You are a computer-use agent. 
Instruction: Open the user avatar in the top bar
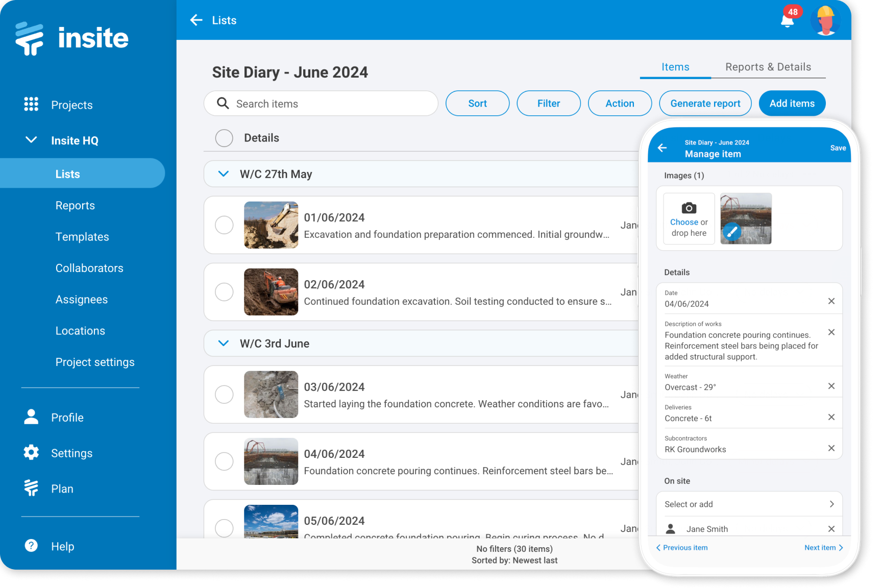tap(826, 20)
